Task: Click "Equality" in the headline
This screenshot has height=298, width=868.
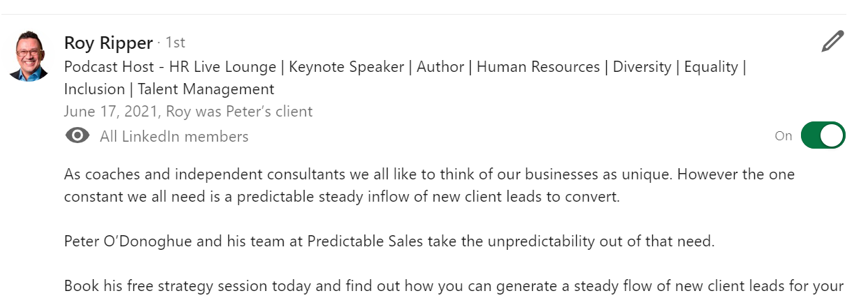Action: pyautogui.click(x=710, y=67)
